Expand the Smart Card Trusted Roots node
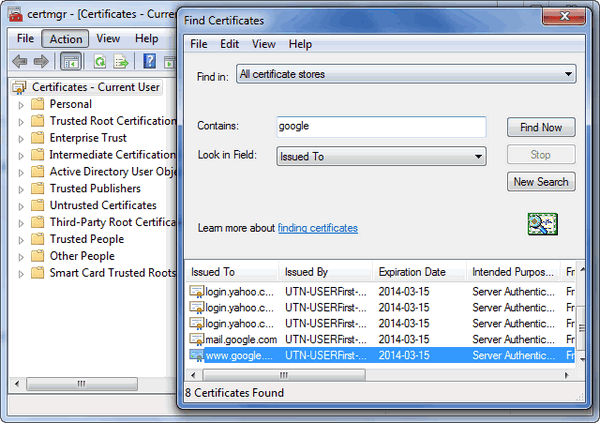The image size is (600, 423). (21, 273)
